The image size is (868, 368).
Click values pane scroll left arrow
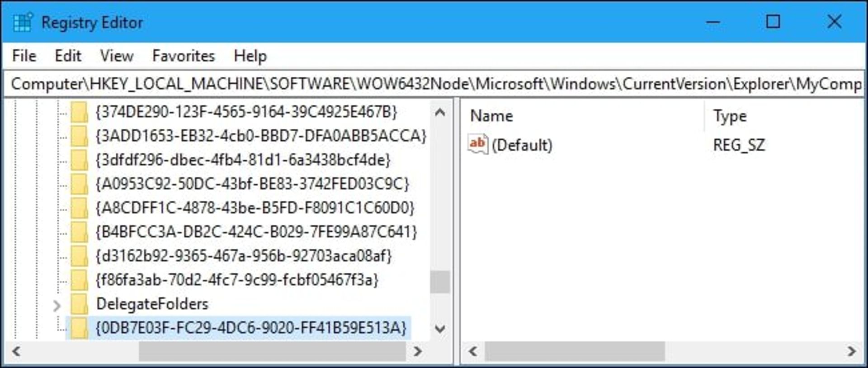click(x=473, y=351)
